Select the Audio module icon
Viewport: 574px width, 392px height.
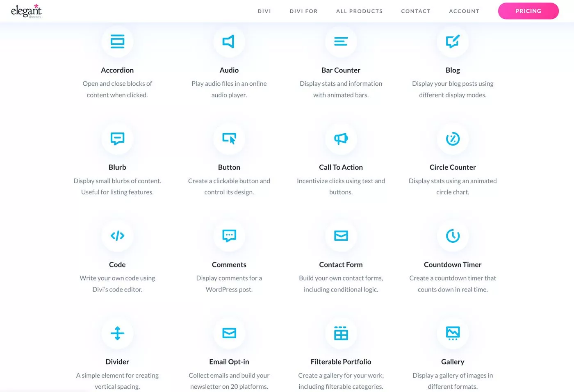pyautogui.click(x=229, y=41)
